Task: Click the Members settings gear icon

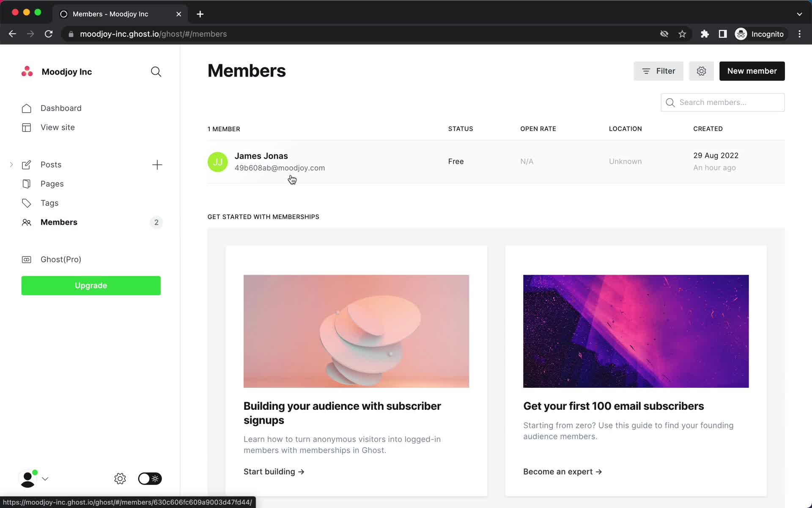Action: [702, 71]
